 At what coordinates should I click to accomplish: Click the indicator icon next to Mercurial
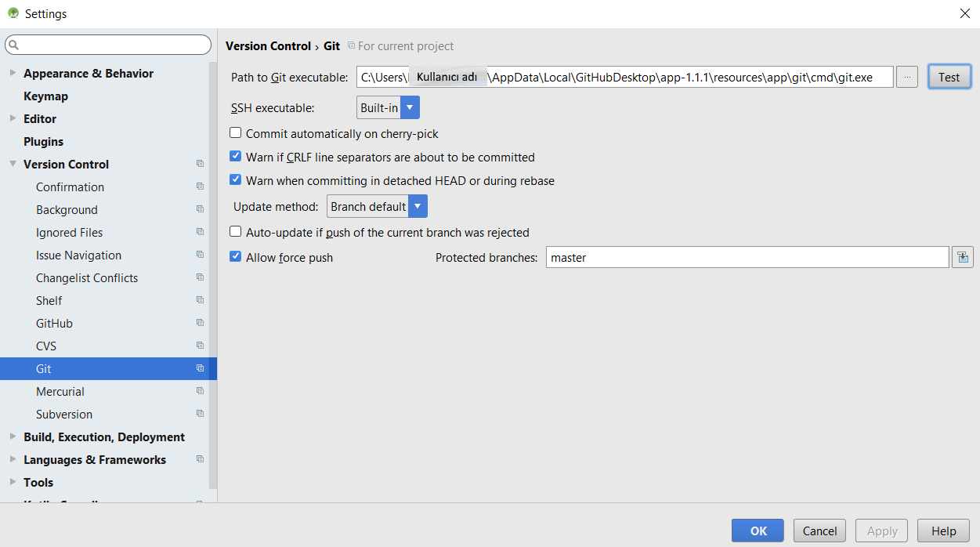point(201,391)
